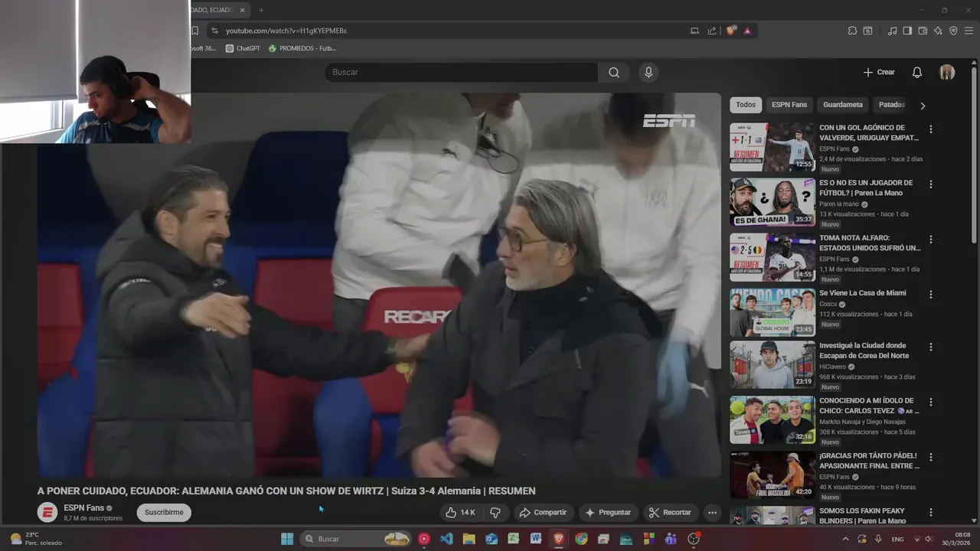Open new browser tab with plus icon
This screenshot has height=551, width=980.
pyautogui.click(x=261, y=10)
